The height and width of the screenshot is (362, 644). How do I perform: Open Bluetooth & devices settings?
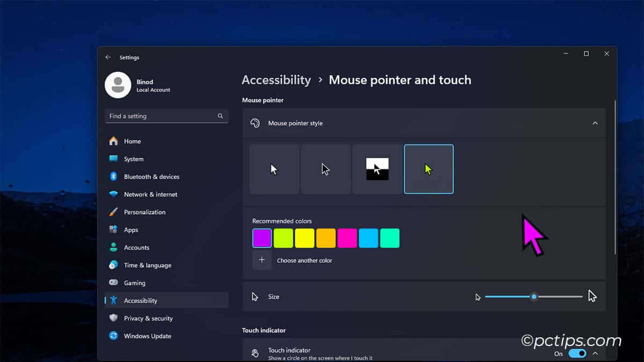pos(152,176)
